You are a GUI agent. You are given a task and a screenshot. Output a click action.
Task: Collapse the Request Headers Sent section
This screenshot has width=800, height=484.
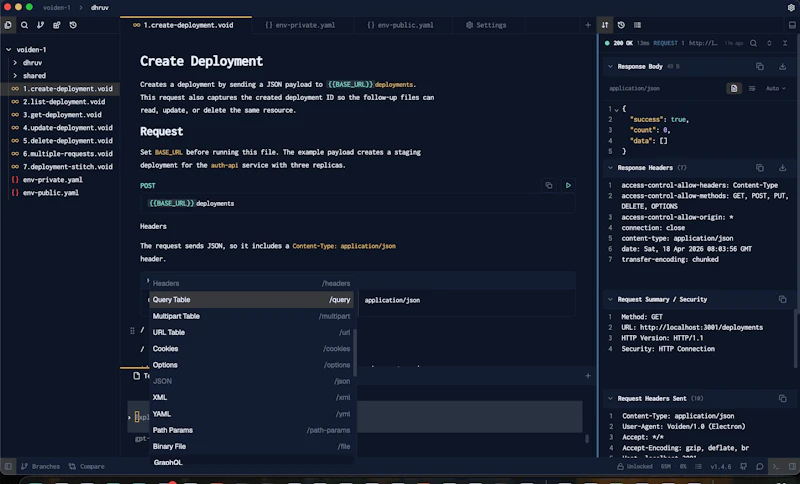(610, 398)
